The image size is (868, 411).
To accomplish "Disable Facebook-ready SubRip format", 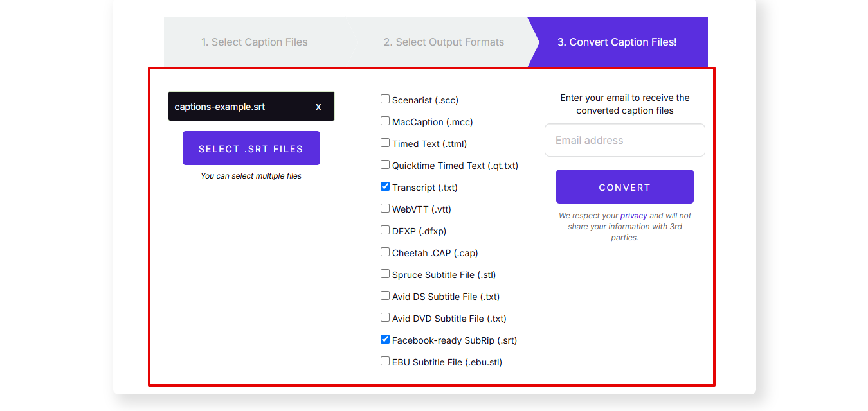I will [x=384, y=339].
